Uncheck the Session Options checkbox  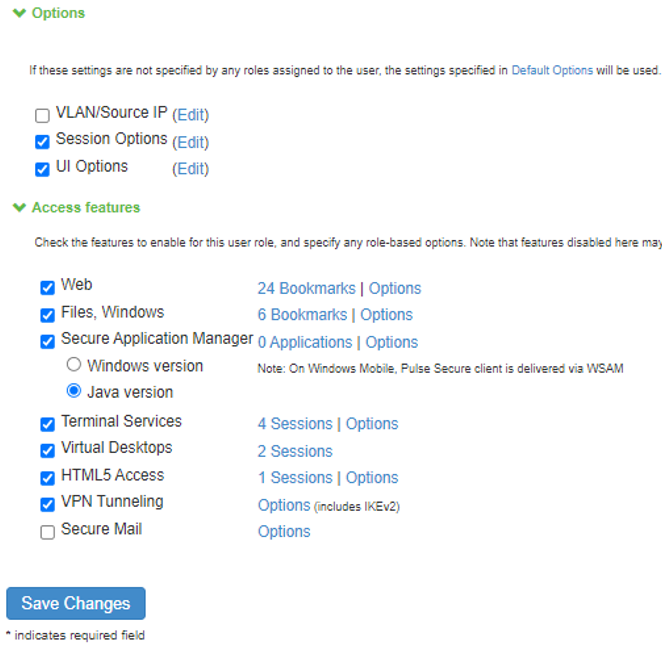click(42, 142)
